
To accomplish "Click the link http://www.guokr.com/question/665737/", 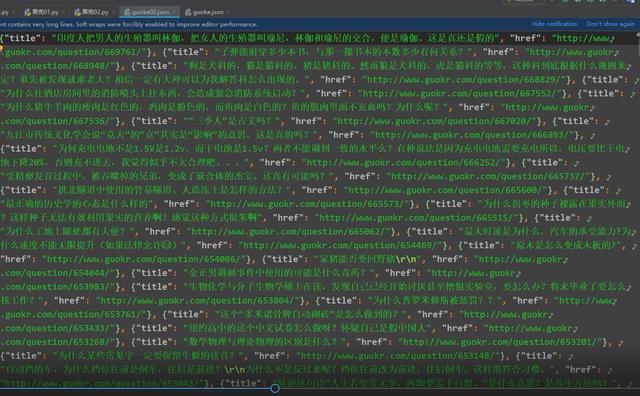I will point(487,177).
